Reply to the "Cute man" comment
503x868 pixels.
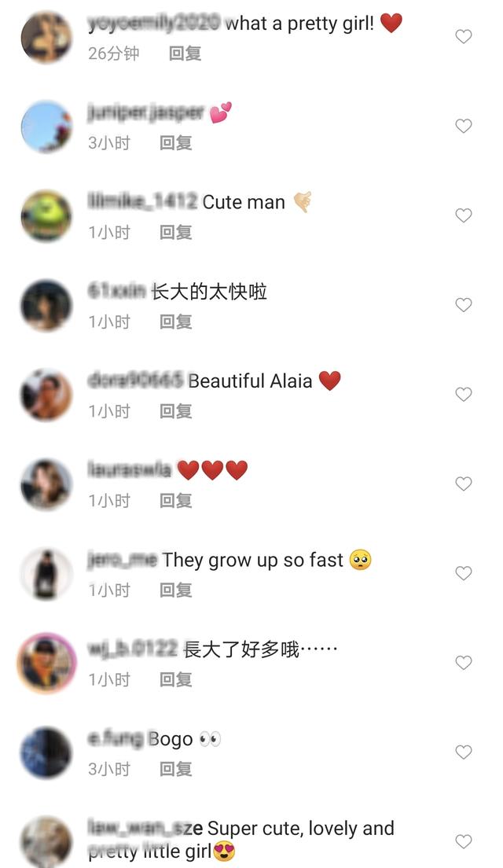(175, 233)
